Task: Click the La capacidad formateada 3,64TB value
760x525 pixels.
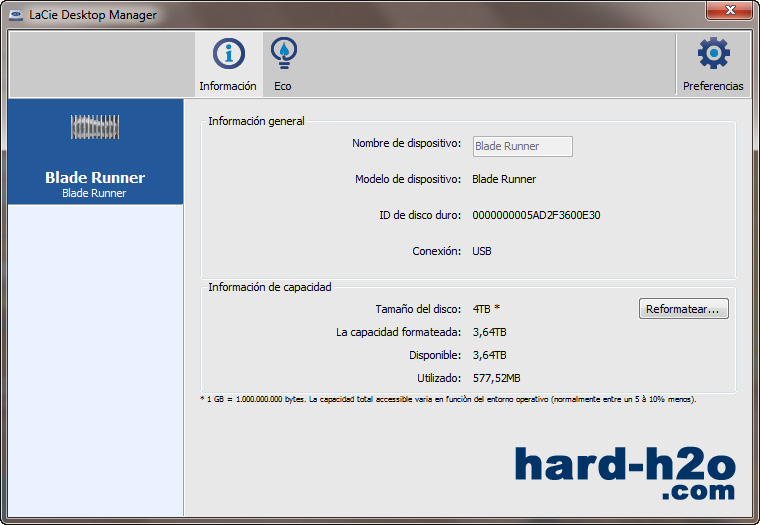Action: (490, 332)
